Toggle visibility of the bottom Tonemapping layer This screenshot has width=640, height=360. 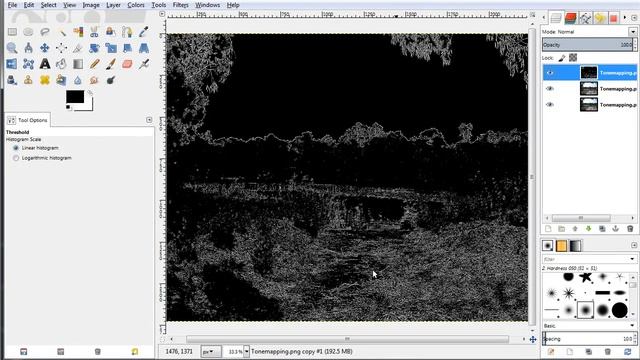click(550, 104)
